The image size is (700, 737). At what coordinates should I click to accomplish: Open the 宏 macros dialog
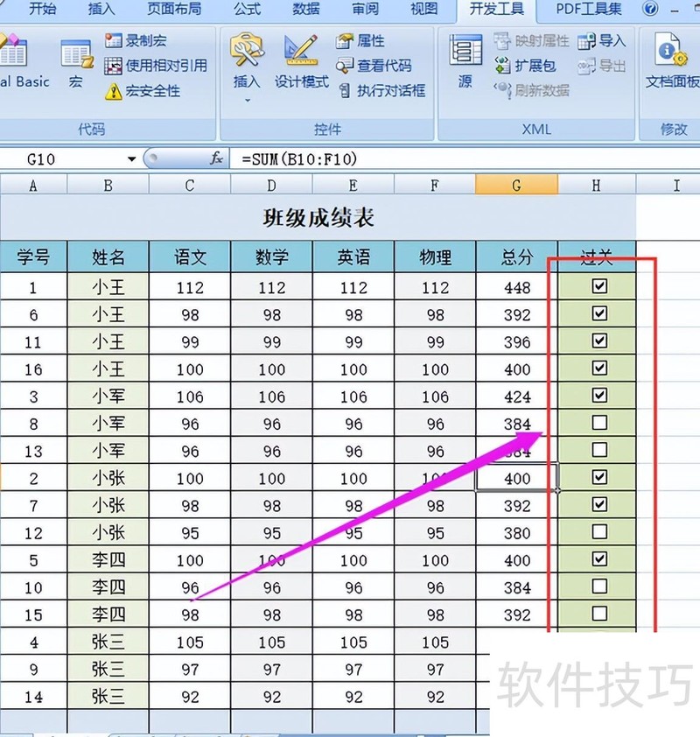(77, 64)
